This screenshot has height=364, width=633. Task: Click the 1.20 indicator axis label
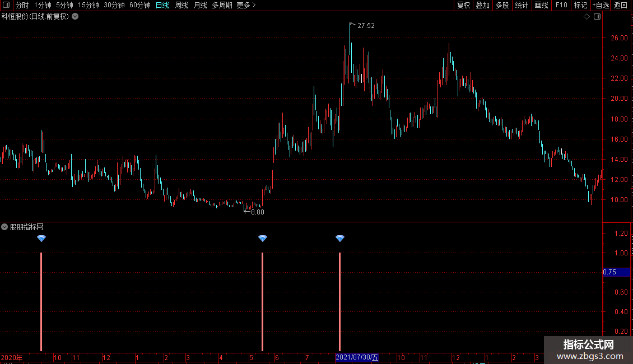pyautogui.click(x=621, y=234)
